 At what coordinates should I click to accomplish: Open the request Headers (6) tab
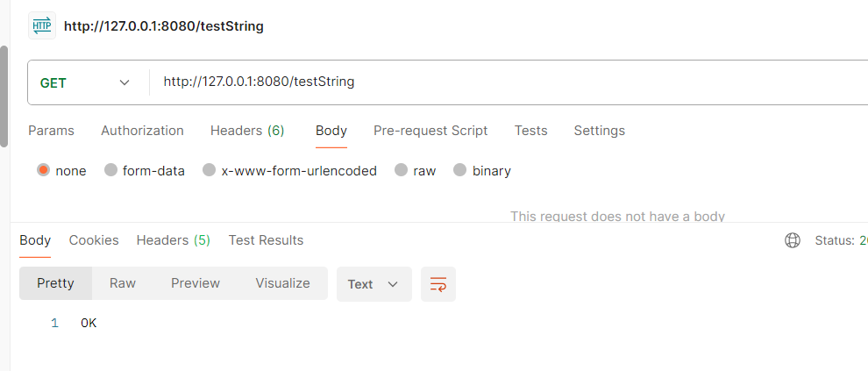pos(247,131)
